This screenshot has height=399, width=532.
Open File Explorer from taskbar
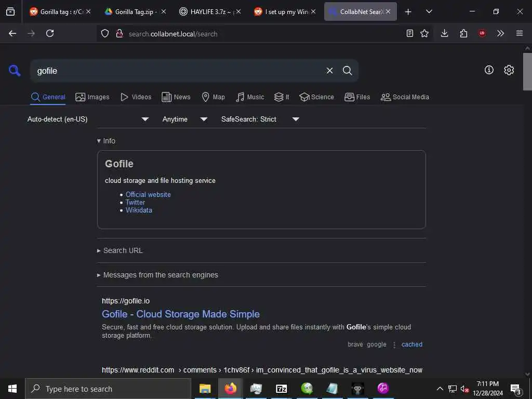pos(205,389)
